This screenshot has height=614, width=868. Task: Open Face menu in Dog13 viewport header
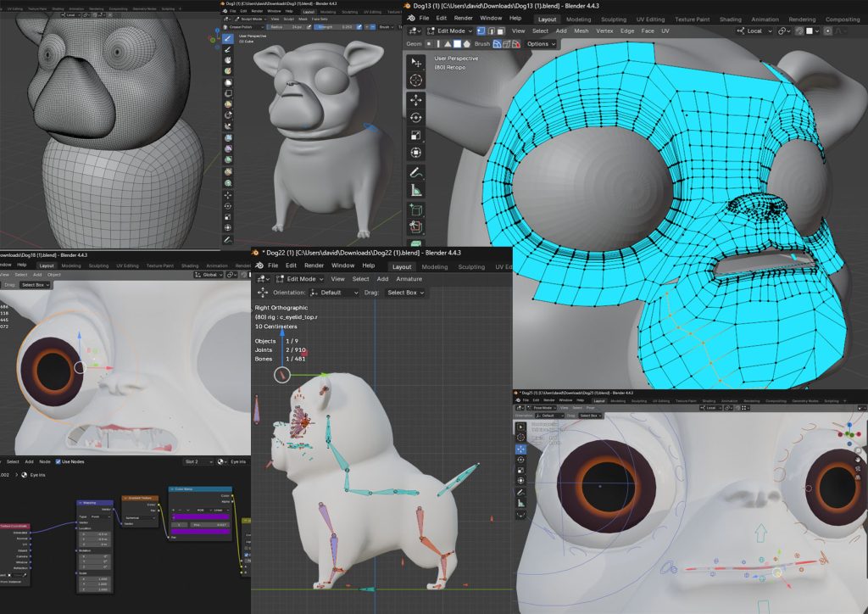click(x=648, y=31)
